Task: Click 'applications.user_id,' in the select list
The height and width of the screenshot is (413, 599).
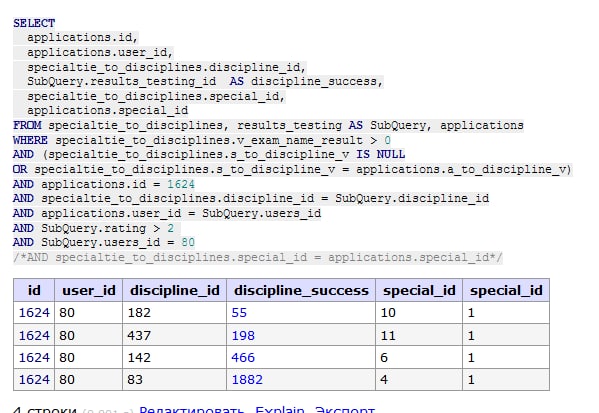Action: click(x=100, y=52)
